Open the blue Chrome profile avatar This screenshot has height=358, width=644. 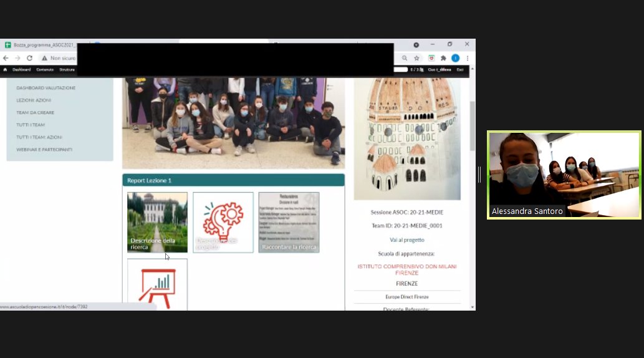point(456,59)
